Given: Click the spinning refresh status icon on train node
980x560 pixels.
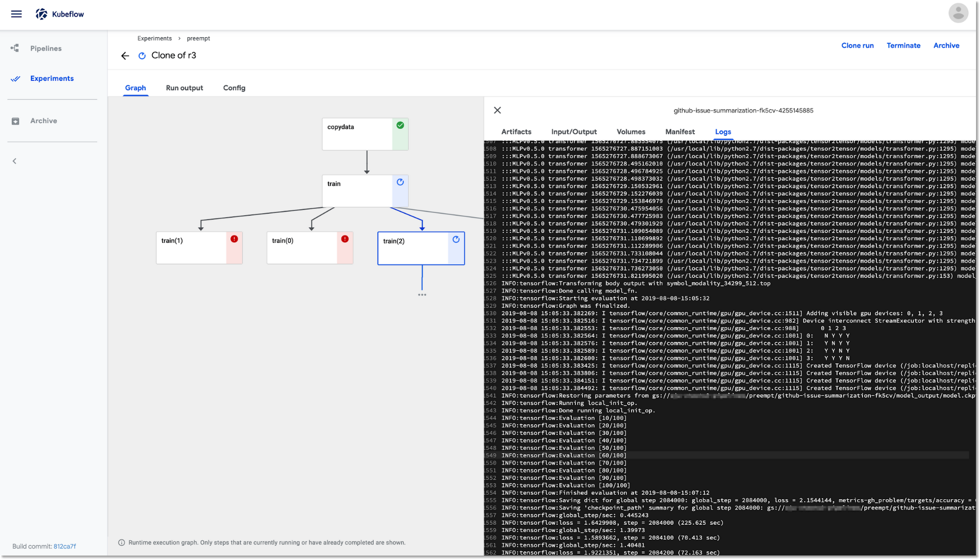Looking at the screenshot, I should coord(399,182).
